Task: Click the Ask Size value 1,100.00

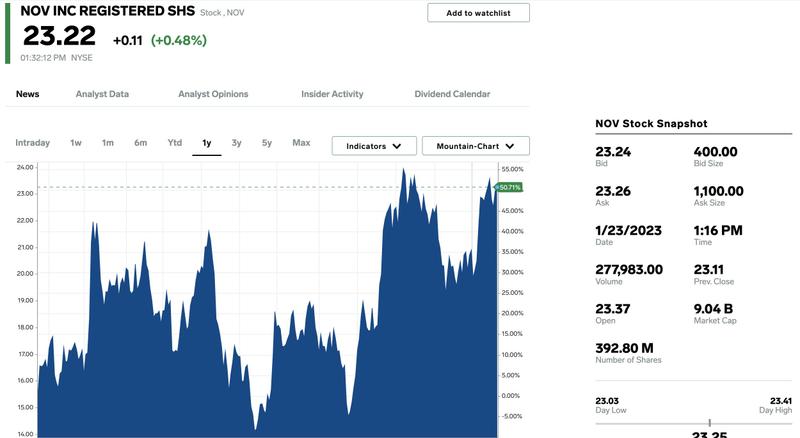Action: coord(718,191)
